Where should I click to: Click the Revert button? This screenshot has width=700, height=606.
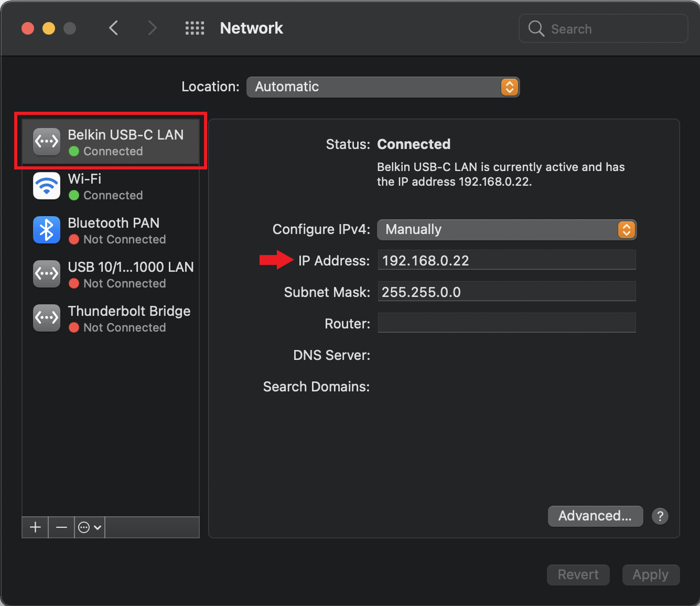[x=578, y=575]
